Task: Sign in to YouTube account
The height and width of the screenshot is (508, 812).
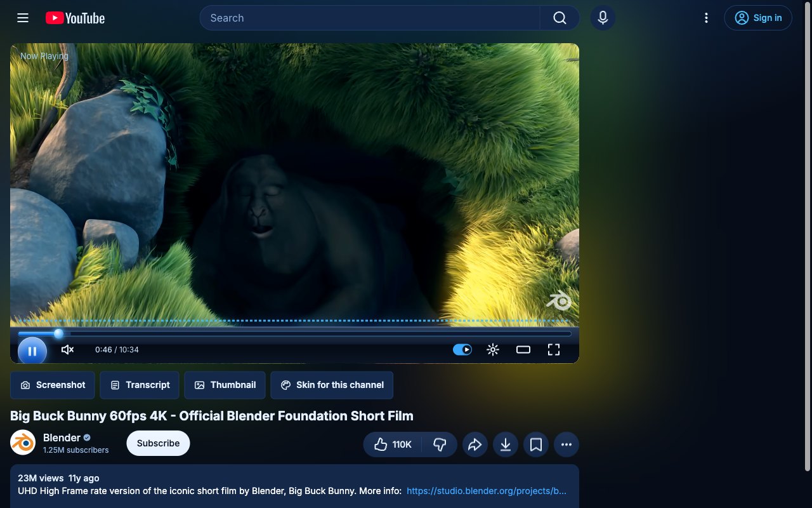Action: (758, 18)
